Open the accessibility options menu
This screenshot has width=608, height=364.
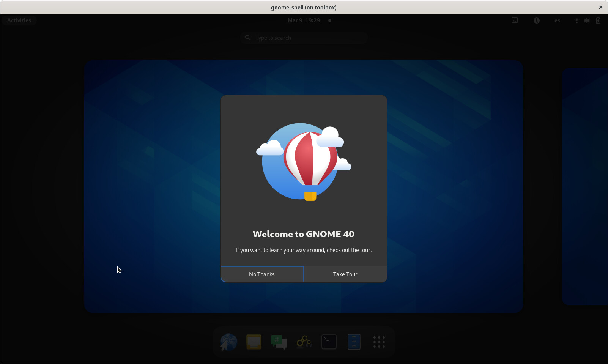click(537, 20)
